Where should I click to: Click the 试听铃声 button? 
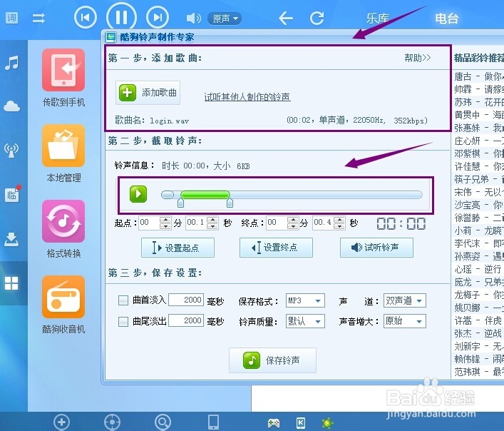376,248
